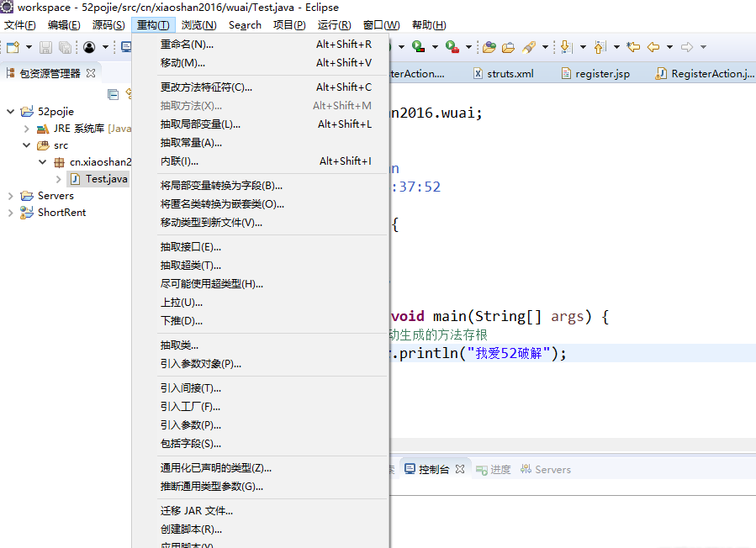Click the Save All toolbar icon
Image resolution: width=756 pixels, height=548 pixels.
[65, 48]
